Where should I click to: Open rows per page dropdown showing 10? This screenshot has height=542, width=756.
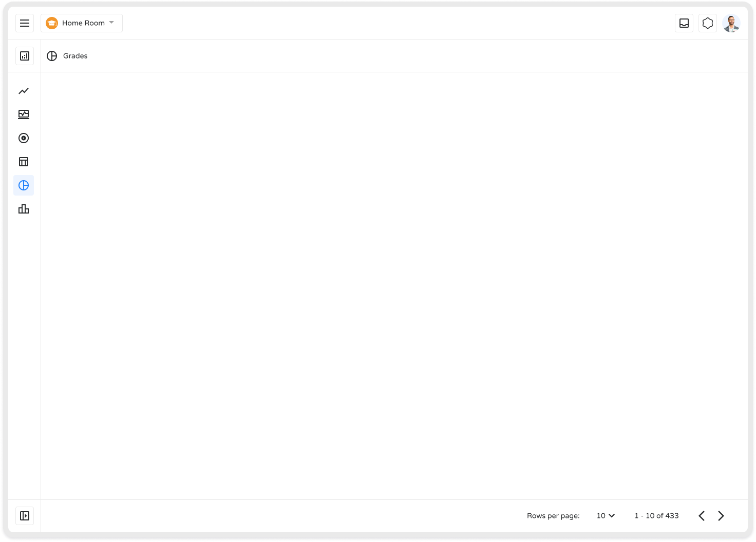coord(606,516)
